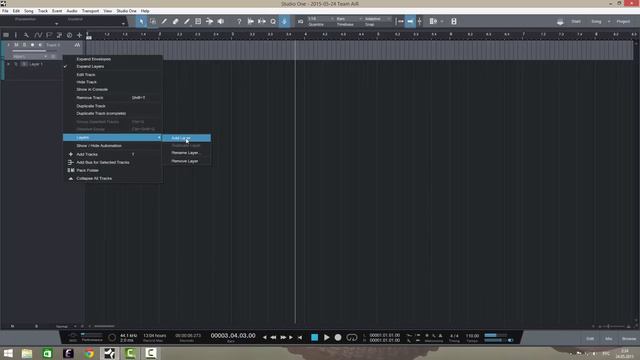Open the Edit panel button
The image size is (640, 360).
(590, 339)
